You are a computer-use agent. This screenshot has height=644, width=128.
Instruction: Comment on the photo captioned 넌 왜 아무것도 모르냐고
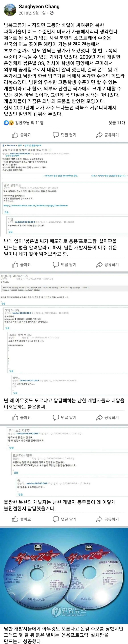(64, 417)
